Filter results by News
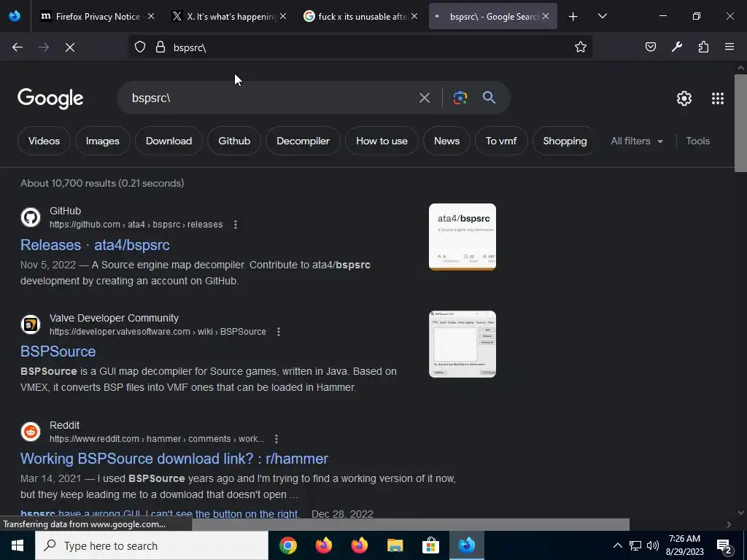747x560 pixels. tap(446, 141)
